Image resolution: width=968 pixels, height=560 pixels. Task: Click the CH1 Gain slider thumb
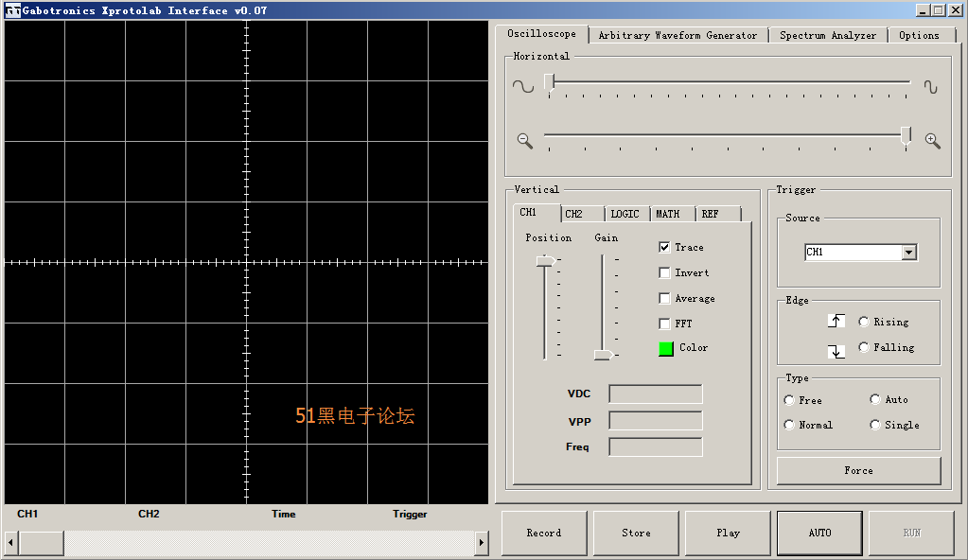coord(604,355)
